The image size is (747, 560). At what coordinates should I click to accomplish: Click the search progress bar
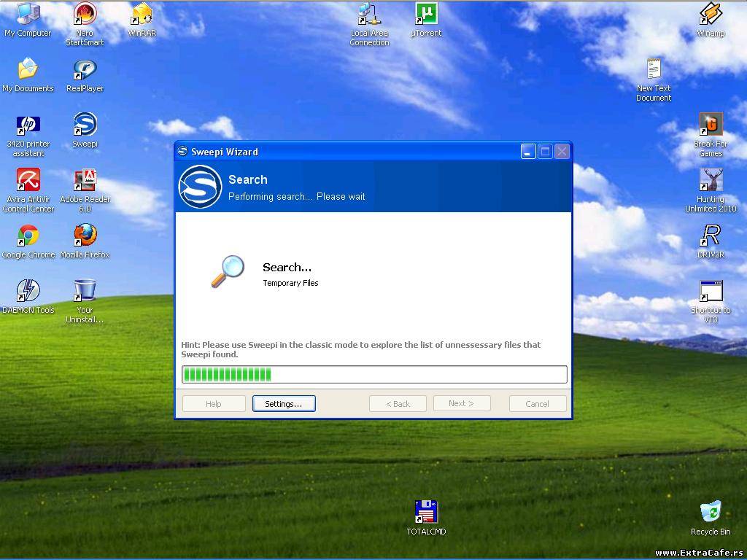(374, 374)
